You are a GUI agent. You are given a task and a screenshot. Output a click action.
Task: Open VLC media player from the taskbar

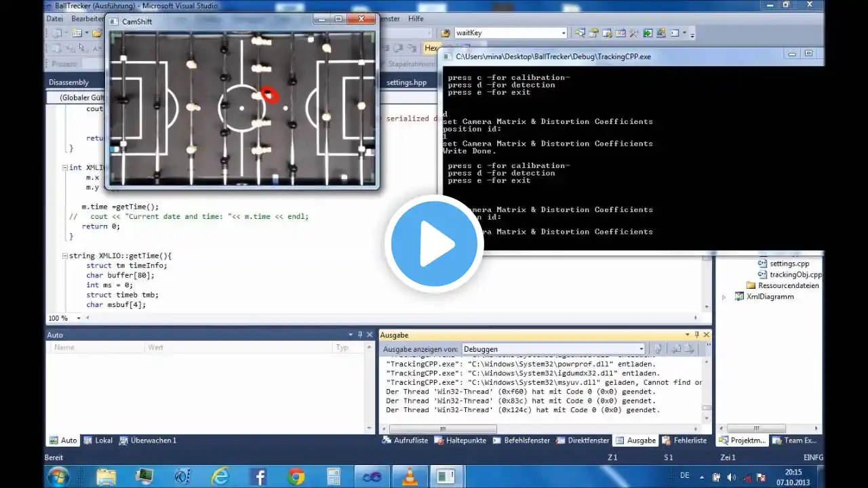tap(410, 476)
